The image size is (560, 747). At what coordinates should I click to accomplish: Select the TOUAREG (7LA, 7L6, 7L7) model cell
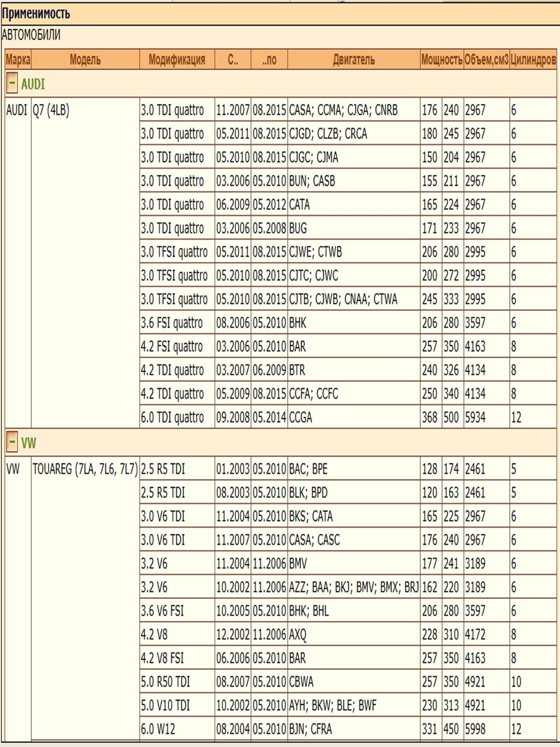[85, 469]
